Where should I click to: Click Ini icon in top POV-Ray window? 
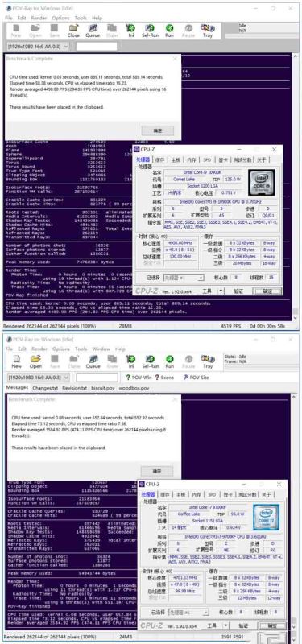tap(131, 31)
